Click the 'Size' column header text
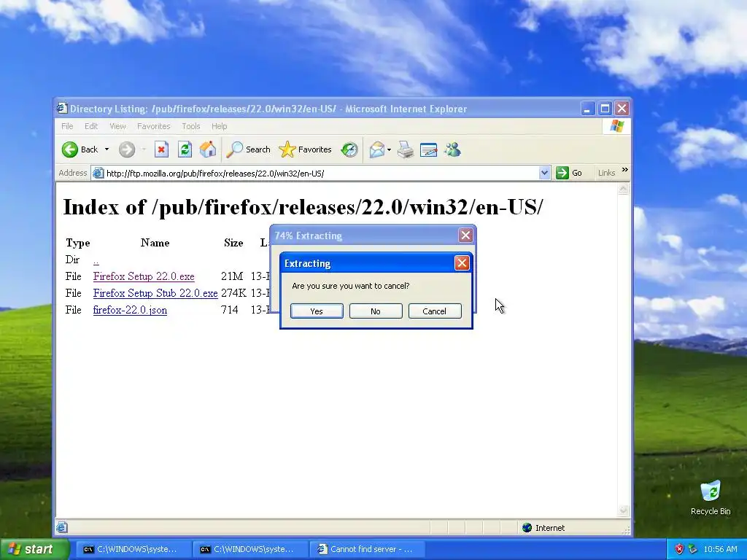This screenshot has height=560, width=747. (x=233, y=243)
